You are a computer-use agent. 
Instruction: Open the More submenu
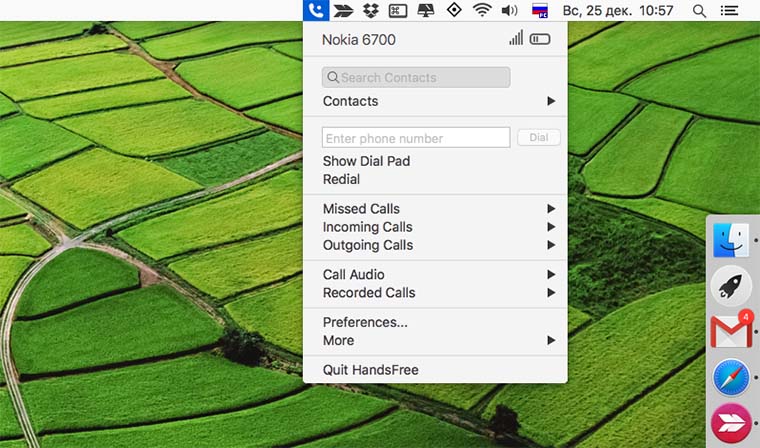435,340
